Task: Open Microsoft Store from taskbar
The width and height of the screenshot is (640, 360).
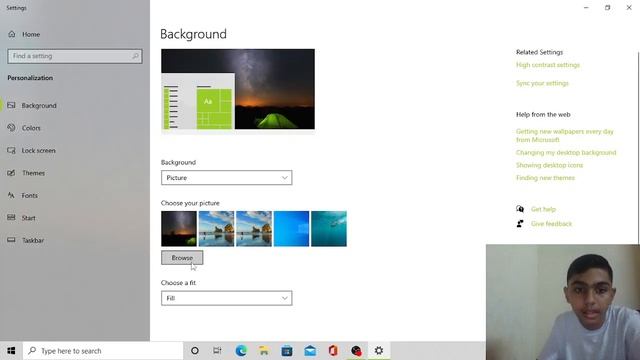Action: coord(287,351)
